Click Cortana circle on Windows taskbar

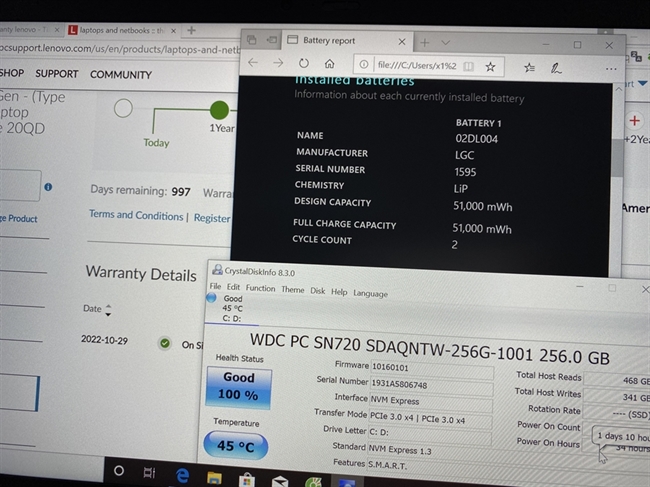coord(119,471)
